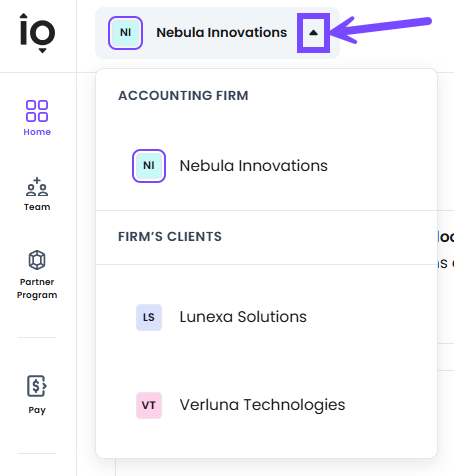Open the Partner Program gem icon
The image size is (454, 476).
pyautogui.click(x=37, y=260)
